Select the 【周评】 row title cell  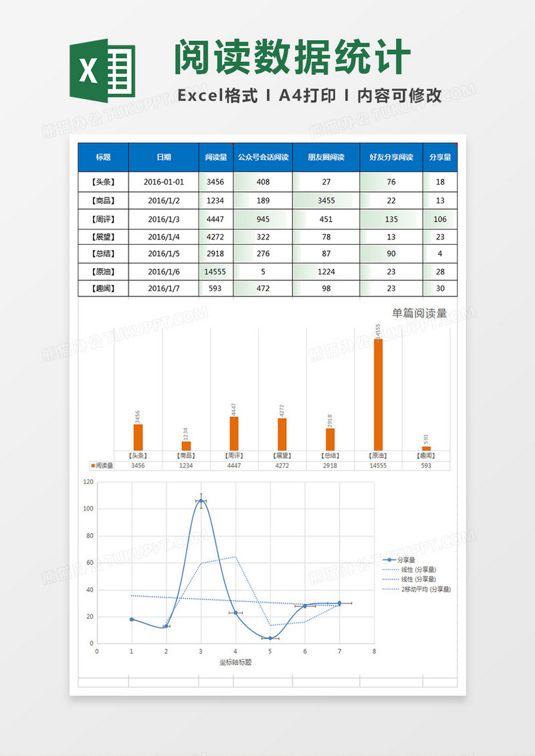103,219
